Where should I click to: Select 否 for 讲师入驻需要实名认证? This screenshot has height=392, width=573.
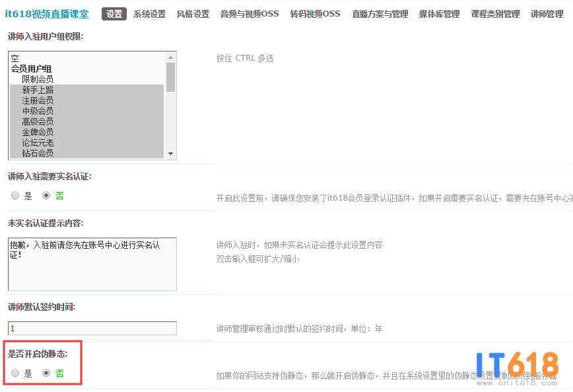(x=46, y=196)
